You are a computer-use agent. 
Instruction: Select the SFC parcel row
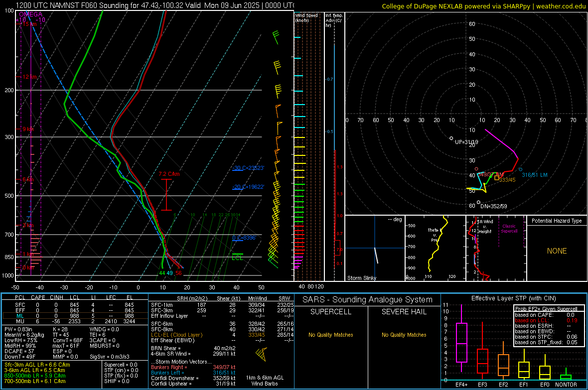click(74, 305)
